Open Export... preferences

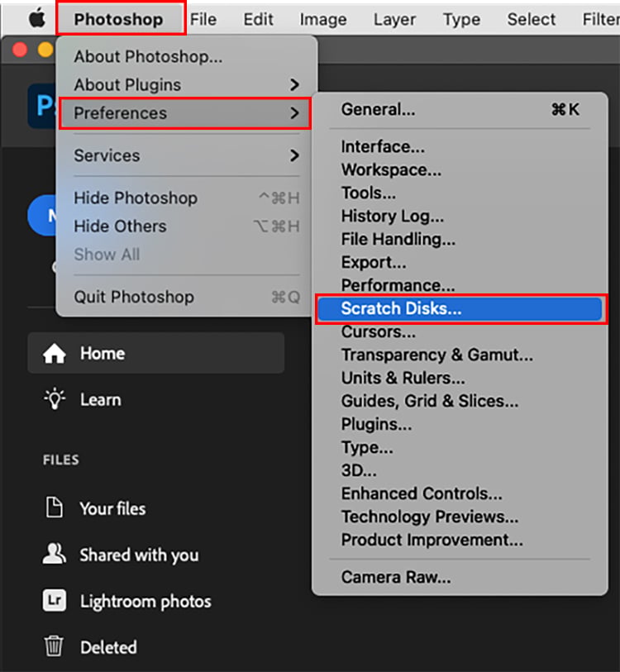(x=460, y=263)
